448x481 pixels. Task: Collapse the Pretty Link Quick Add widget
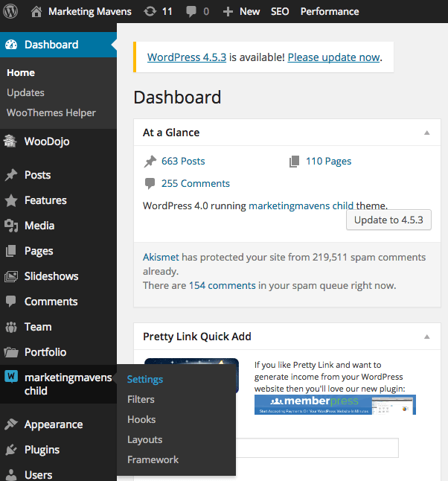[426, 337]
